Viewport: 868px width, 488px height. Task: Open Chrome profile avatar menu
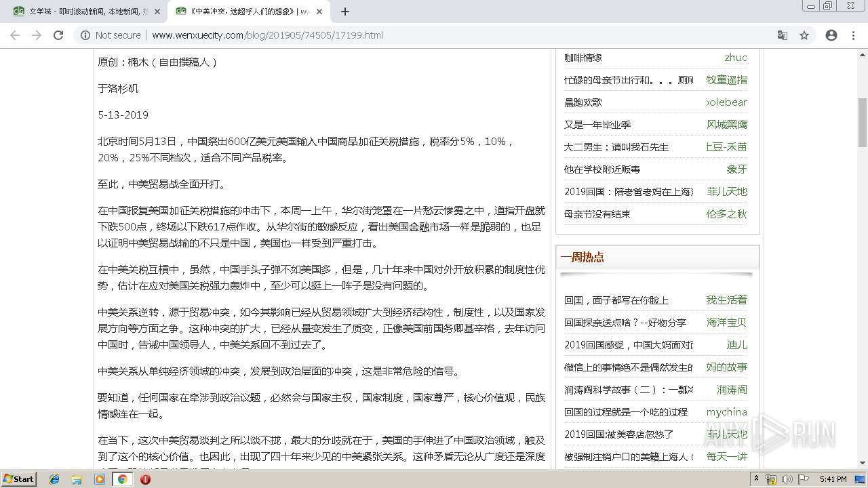coord(831,35)
